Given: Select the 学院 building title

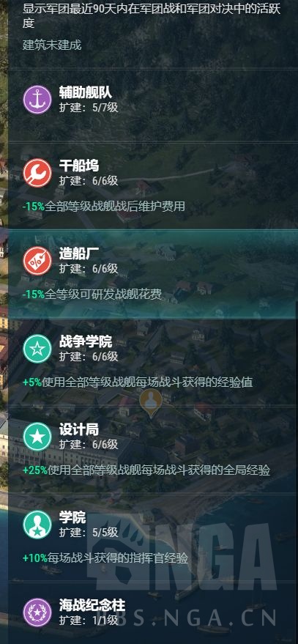Looking at the screenshot, I should 72,517.
